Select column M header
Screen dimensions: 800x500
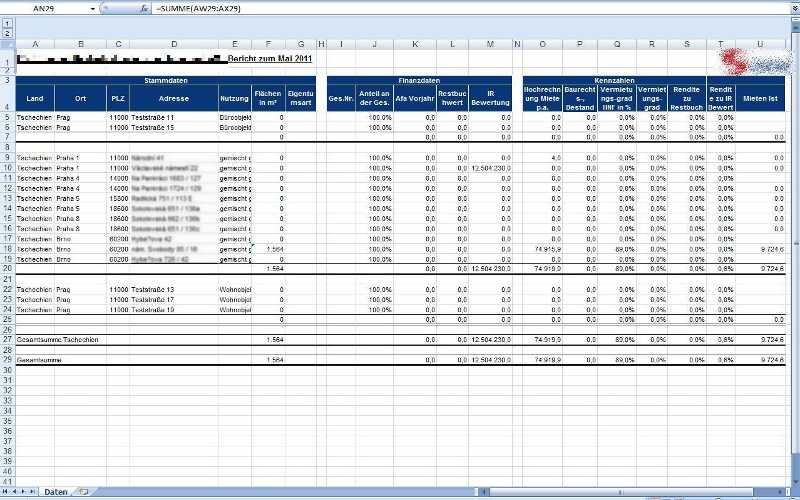coord(490,44)
